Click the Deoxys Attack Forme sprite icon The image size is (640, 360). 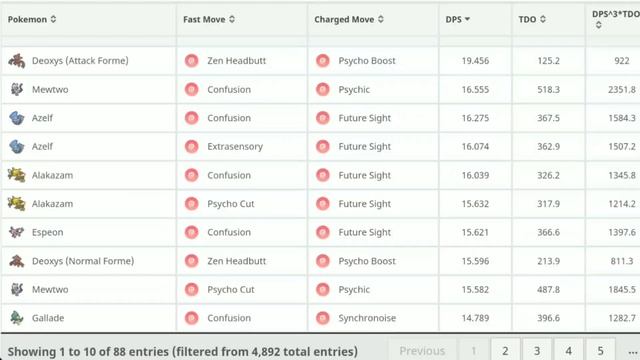16,61
